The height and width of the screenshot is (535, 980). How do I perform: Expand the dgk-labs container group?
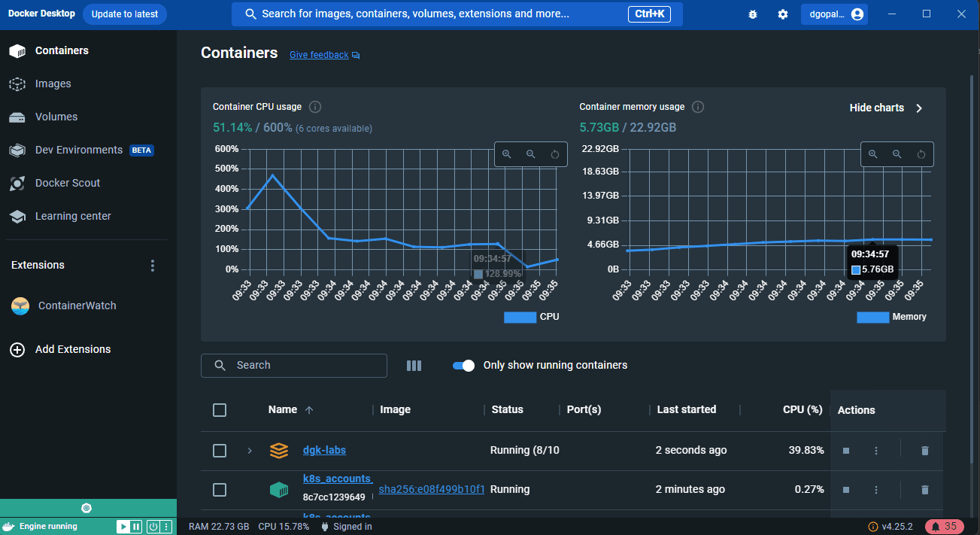click(250, 451)
